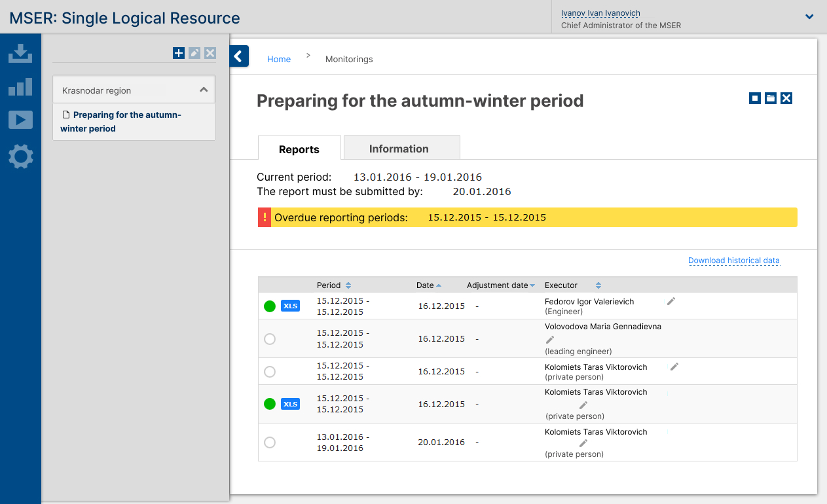Viewport: 827px width, 504px height.
Task: Collapse the Krasnodar region section
Action: [x=204, y=90]
